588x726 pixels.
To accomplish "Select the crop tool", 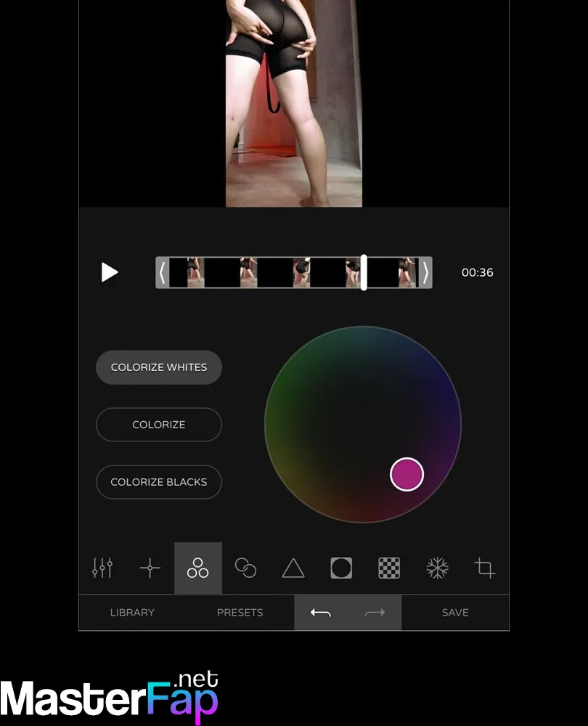I will tap(485, 568).
